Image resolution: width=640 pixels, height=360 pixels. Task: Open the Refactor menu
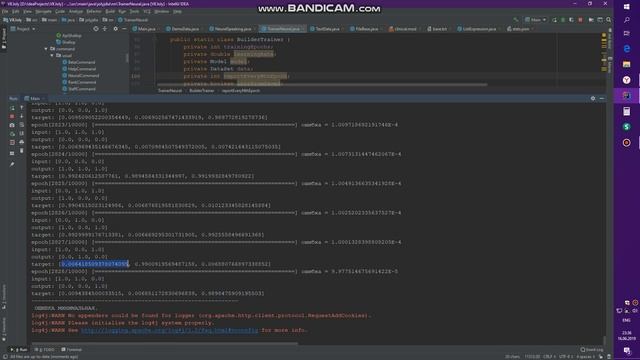(x=94, y=11)
